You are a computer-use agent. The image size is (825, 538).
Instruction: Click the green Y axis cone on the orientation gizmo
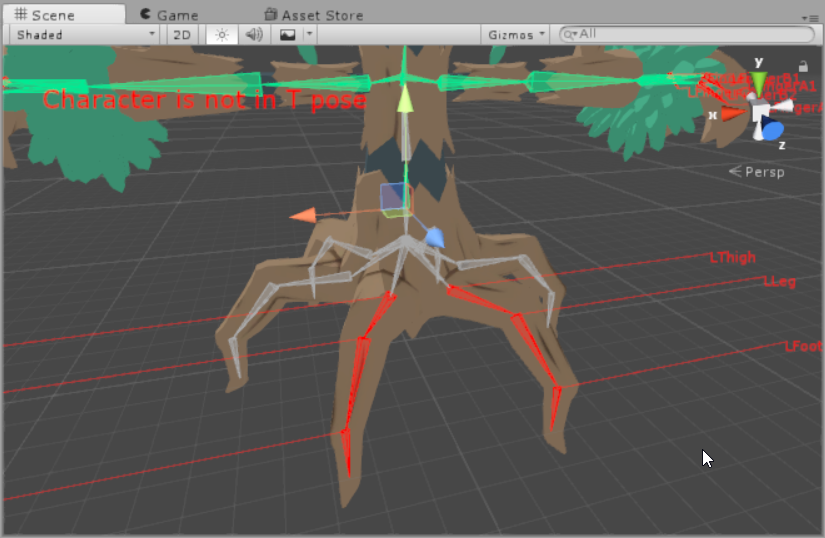coord(758,84)
